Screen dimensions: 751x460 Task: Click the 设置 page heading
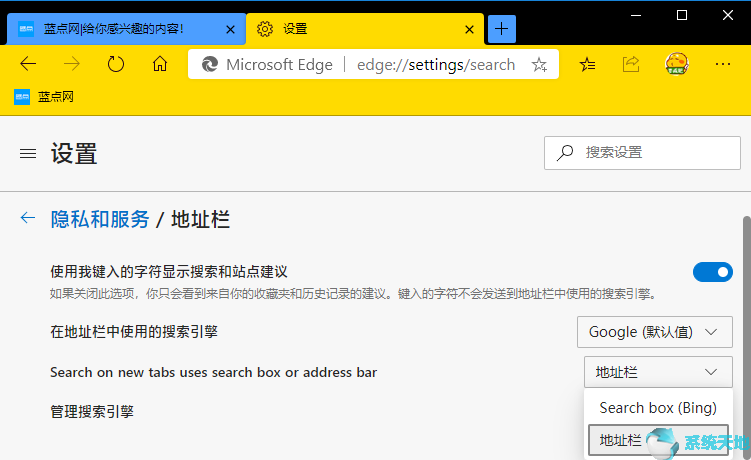click(x=74, y=154)
